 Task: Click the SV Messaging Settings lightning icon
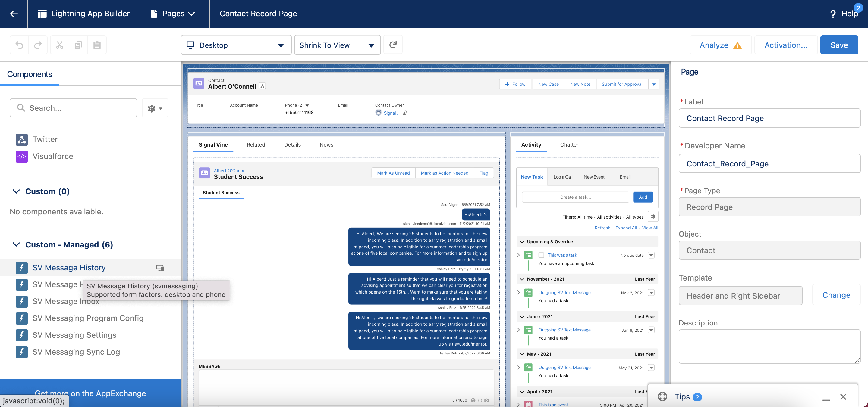22,335
